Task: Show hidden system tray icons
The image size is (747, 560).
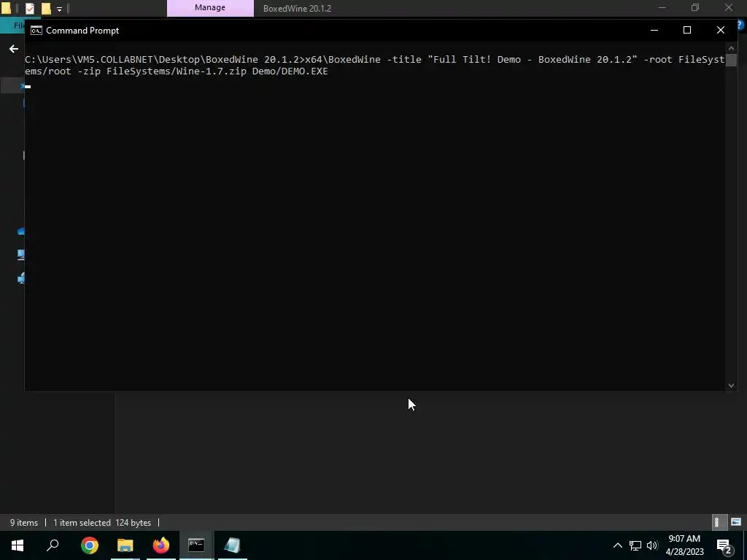Action: 617,545
